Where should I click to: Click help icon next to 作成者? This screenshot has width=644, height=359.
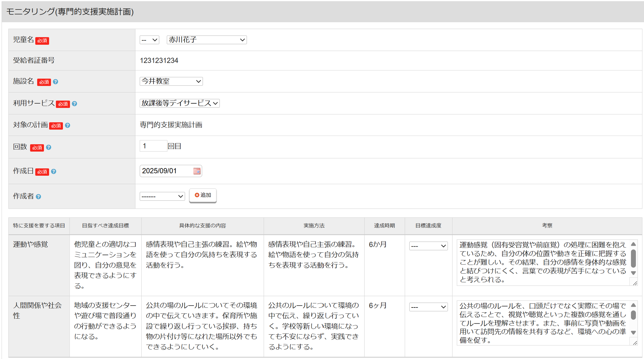[x=38, y=197]
